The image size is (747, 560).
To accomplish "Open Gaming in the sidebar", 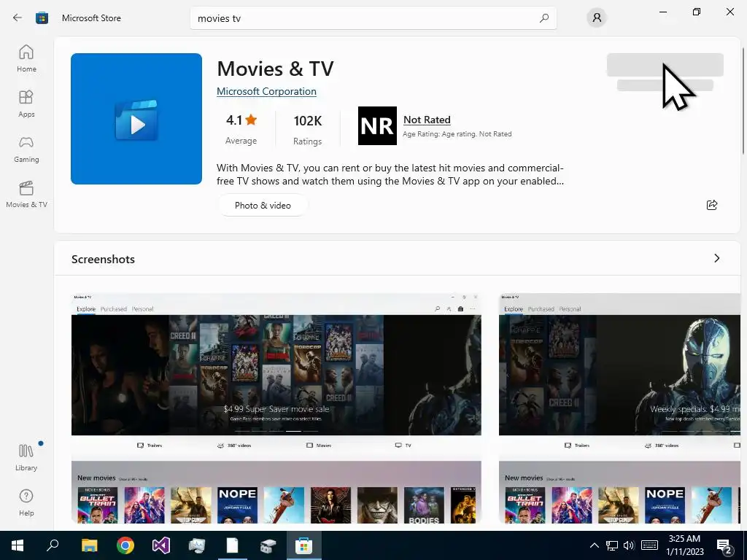I will tap(26, 149).
